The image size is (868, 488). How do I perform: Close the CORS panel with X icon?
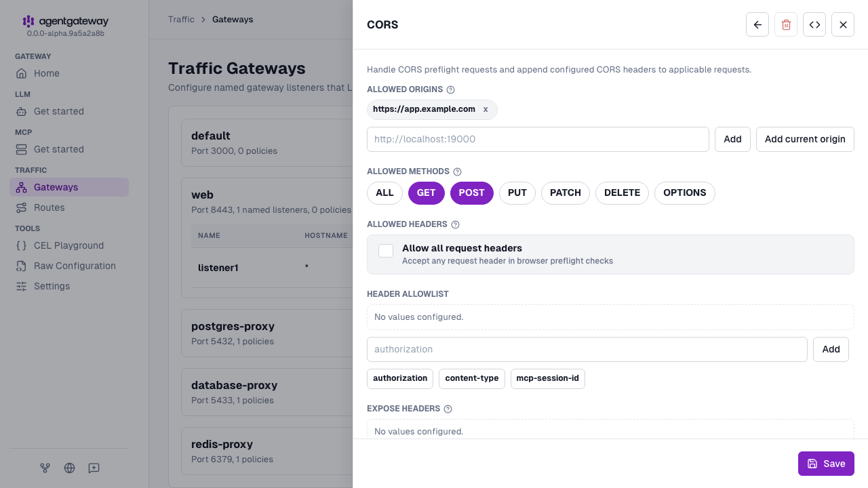point(843,24)
